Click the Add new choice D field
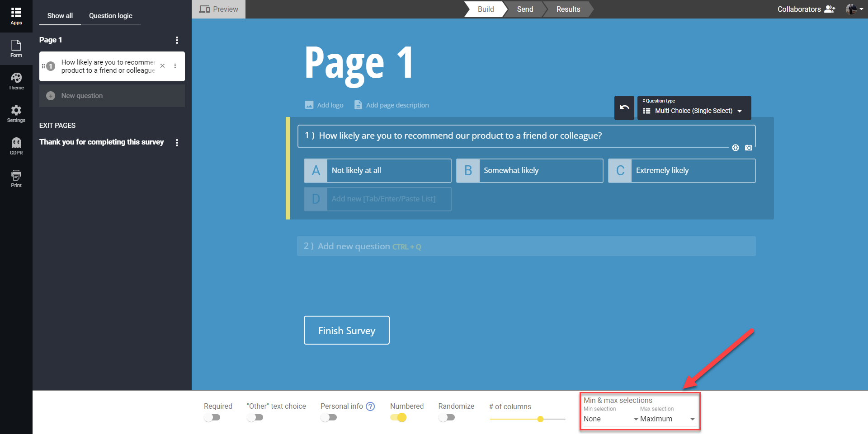The image size is (868, 434). pyautogui.click(x=377, y=199)
